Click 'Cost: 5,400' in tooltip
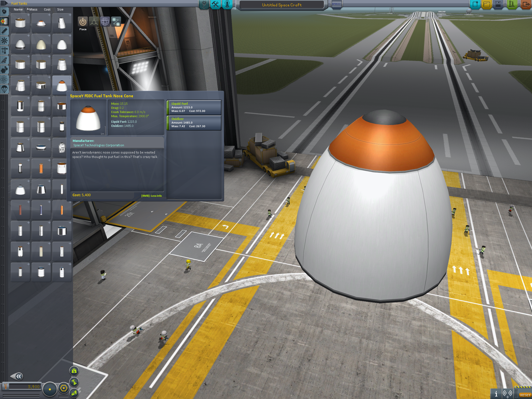This screenshot has width=532, height=399. click(x=81, y=195)
